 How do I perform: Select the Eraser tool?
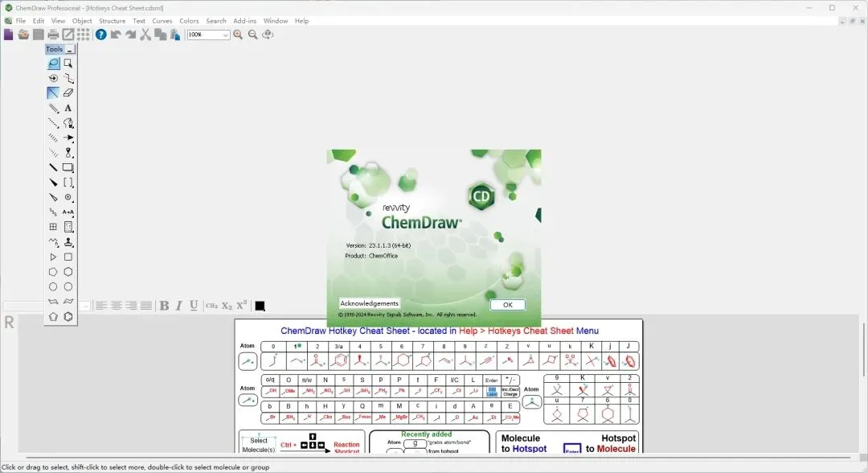[68, 93]
